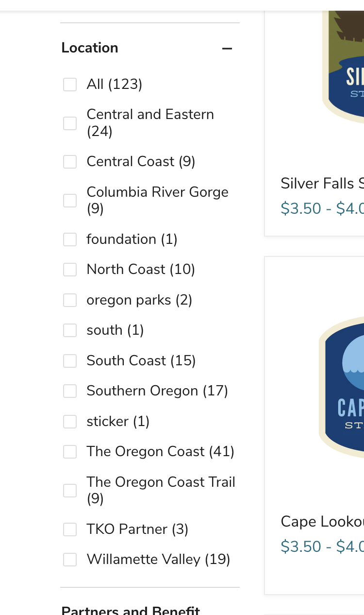Open the Cape Lookout sticker product image
Screen dimensions: 364x615
coord(342,386)
